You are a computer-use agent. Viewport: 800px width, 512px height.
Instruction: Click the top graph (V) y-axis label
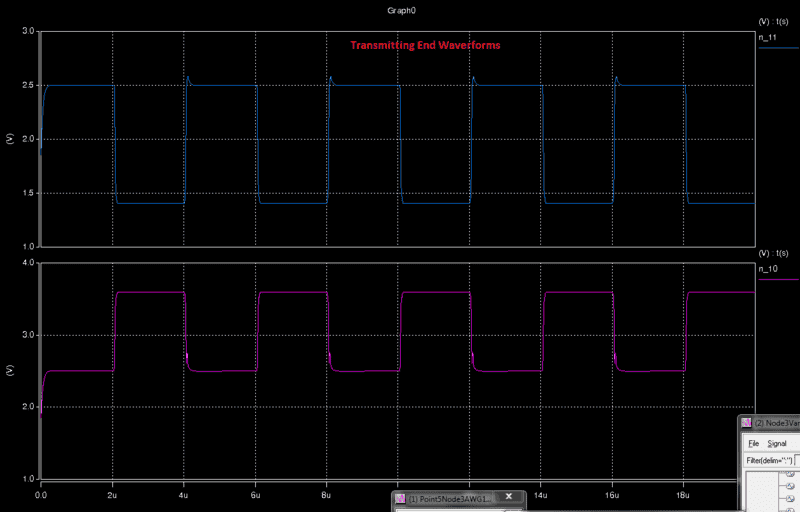click(9, 138)
